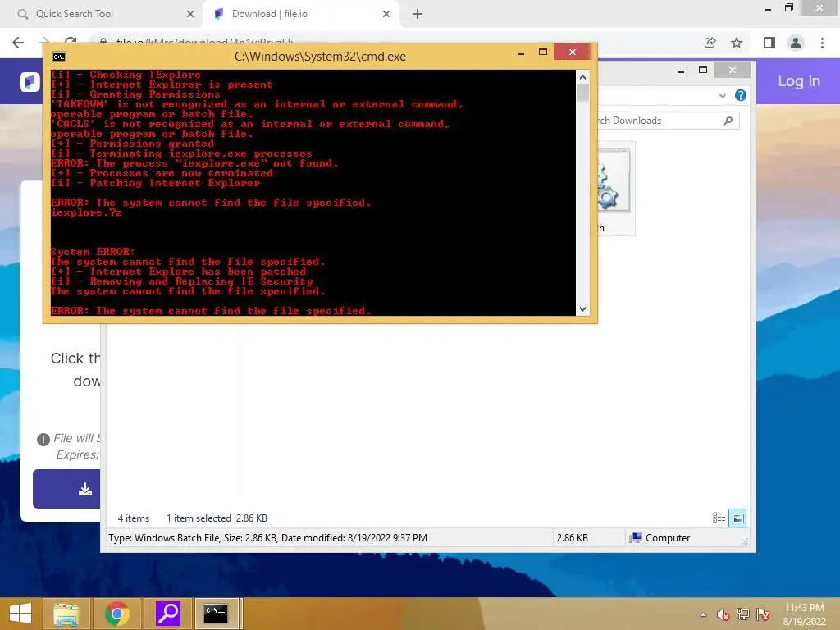840x630 pixels.
Task: Open the Chrome profile avatar menu
Action: pyautogui.click(x=796, y=43)
